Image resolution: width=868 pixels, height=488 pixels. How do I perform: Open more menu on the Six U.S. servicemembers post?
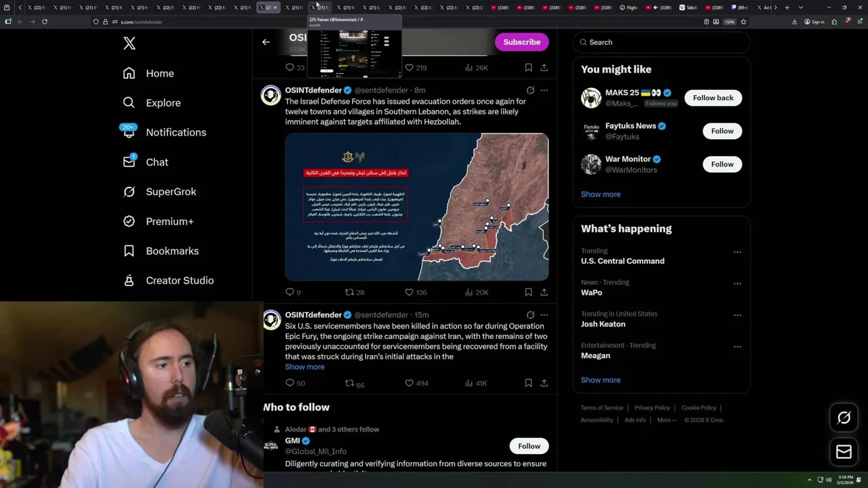coord(544,314)
